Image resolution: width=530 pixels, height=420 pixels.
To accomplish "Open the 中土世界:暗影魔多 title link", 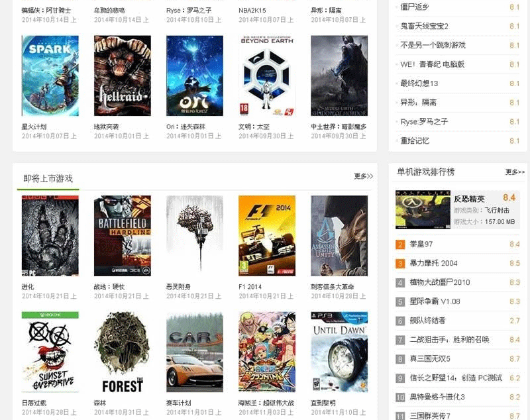I will 339,127.
